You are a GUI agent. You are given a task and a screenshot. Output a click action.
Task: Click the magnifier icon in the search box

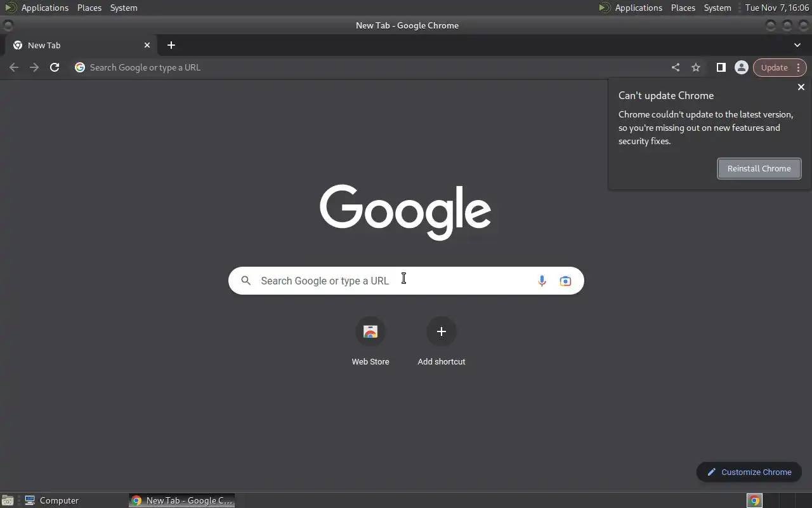[246, 281]
